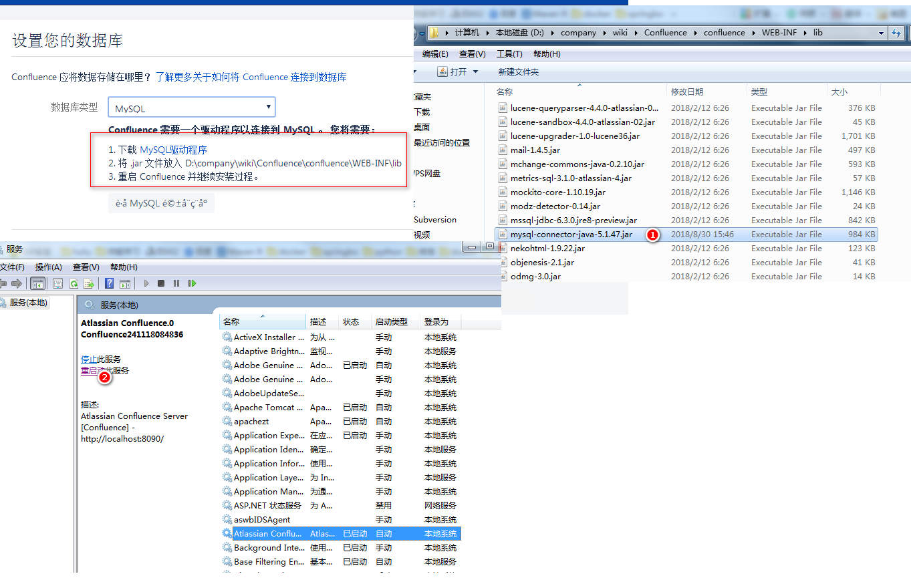Click Start Service play icon
Viewport: 911px width, 588px height.
pyautogui.click(x=146, y=283)
